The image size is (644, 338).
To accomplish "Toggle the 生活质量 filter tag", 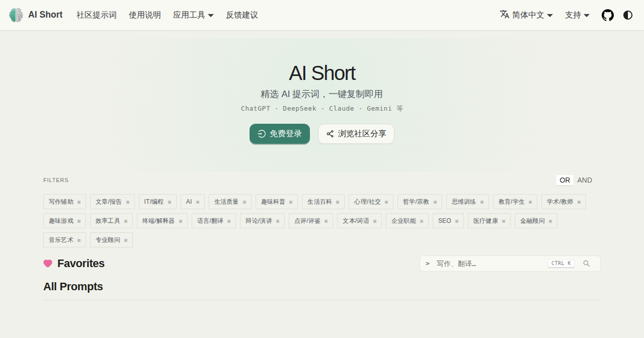I will 230,202.
